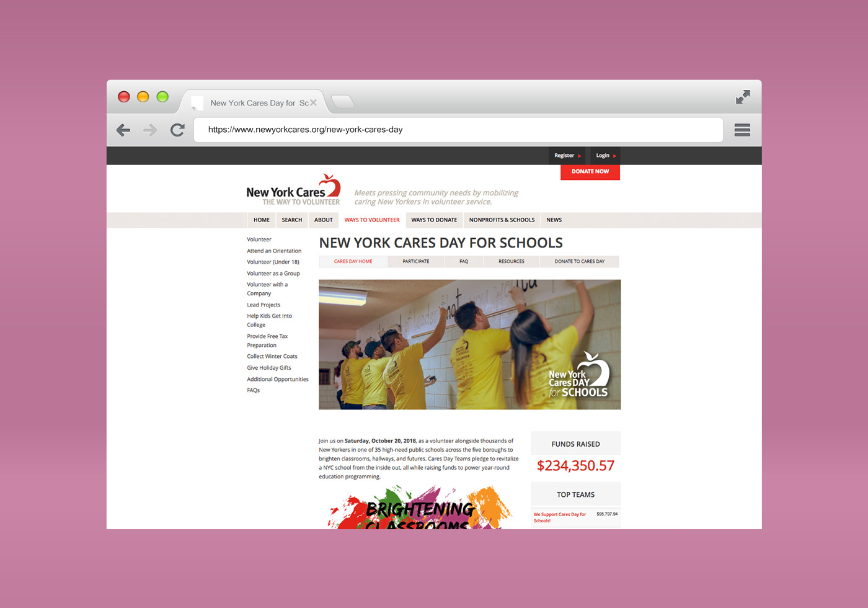The height and width of the screenshot is (608, 868).
Task: Open the browser hamburger menu
Action: pyautogui.click(x=742, y=130)
